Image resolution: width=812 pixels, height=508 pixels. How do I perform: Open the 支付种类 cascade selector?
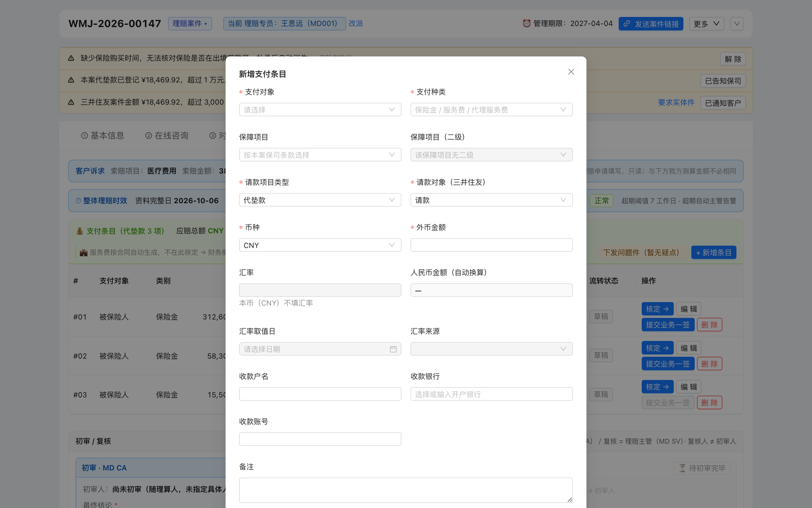(491, 110)
